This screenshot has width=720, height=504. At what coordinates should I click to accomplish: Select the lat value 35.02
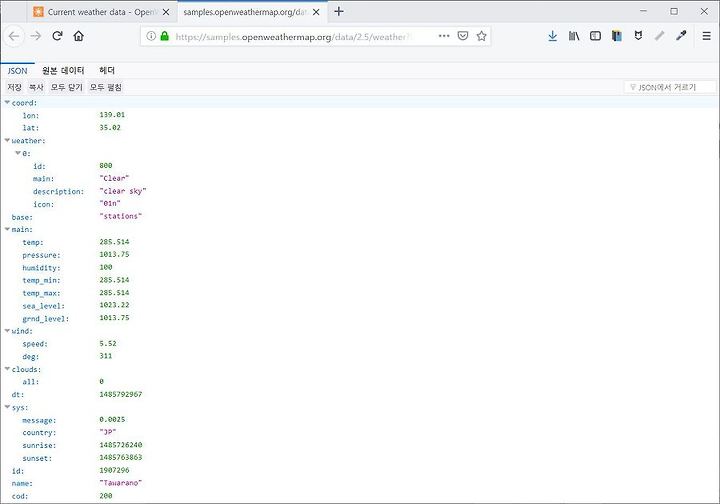point(110,128)
